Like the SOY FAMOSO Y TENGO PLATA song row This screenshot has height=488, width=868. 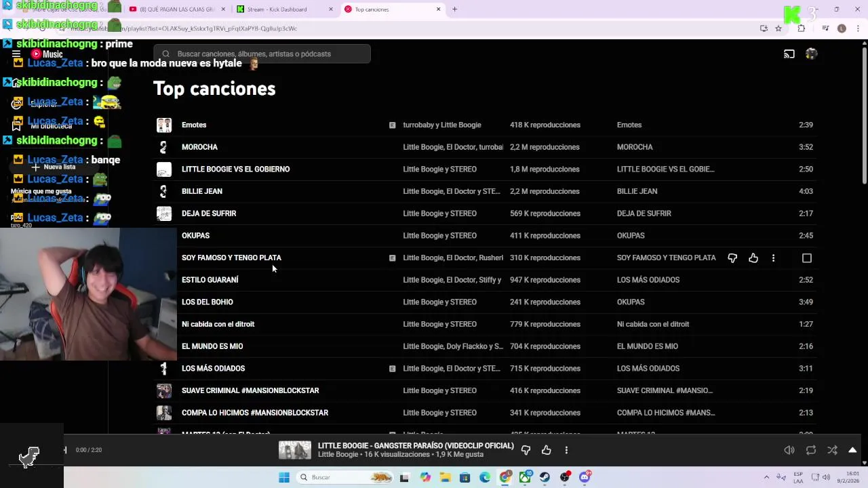[753, 258]
